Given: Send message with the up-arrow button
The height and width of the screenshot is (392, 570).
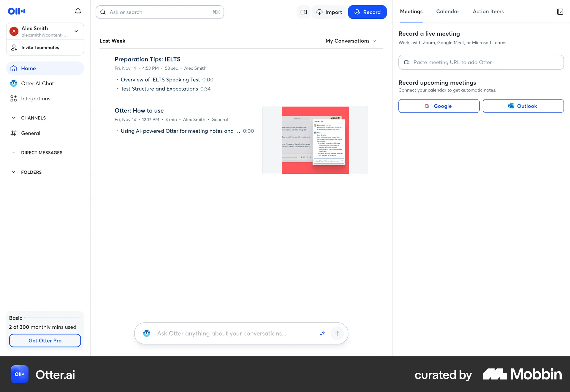Looking at the screenshot, I should pos(337,333).
